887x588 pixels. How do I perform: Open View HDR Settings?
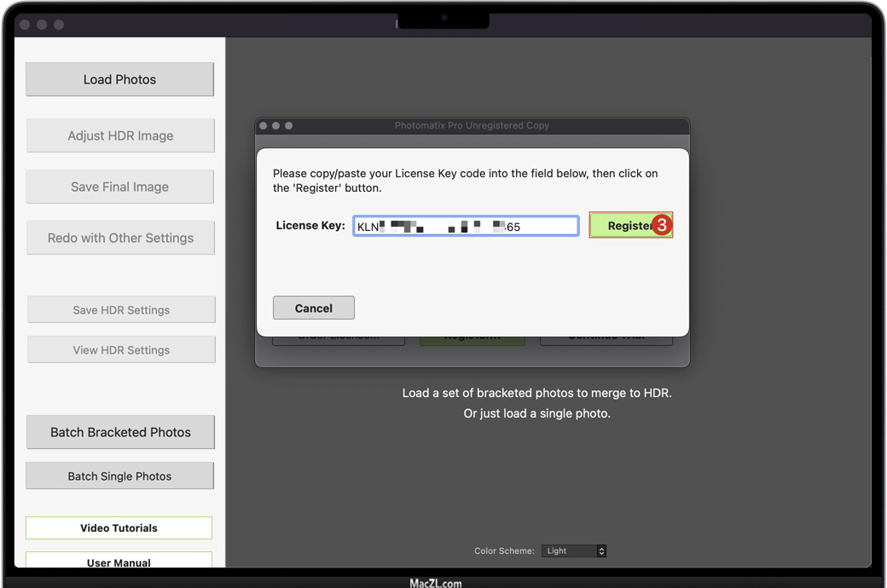point(121,350)
